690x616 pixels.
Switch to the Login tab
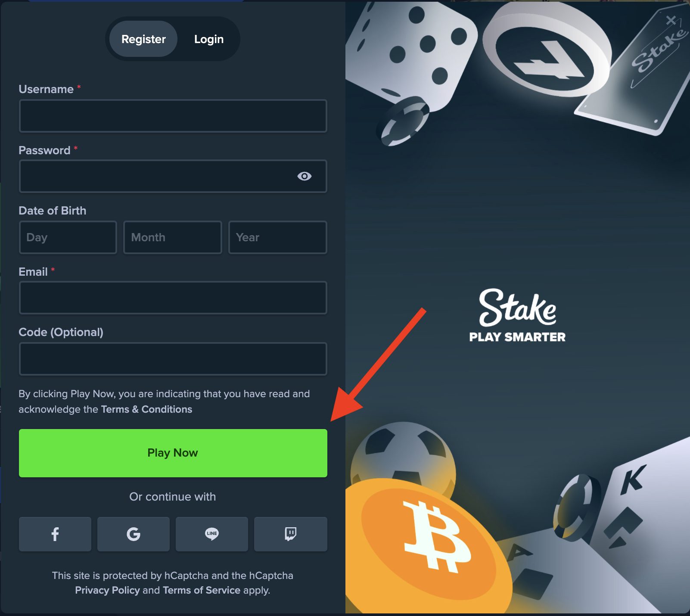(209, 39)
